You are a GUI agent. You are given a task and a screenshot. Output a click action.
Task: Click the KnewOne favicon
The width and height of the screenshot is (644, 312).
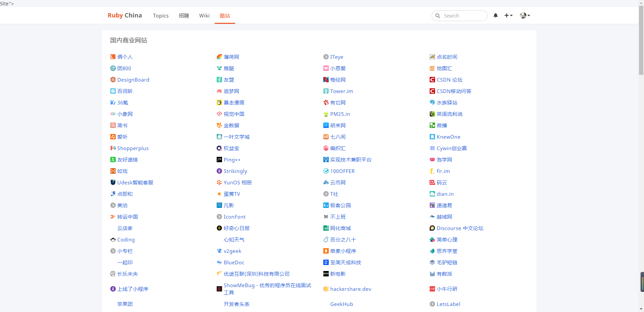pos(432,137)
